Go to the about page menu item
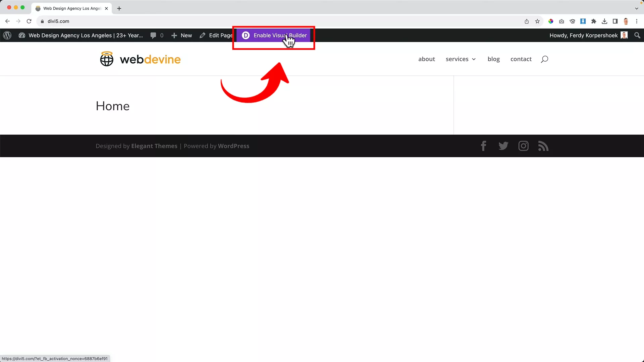This screenshot has width=644, height=362. [426, 59]
